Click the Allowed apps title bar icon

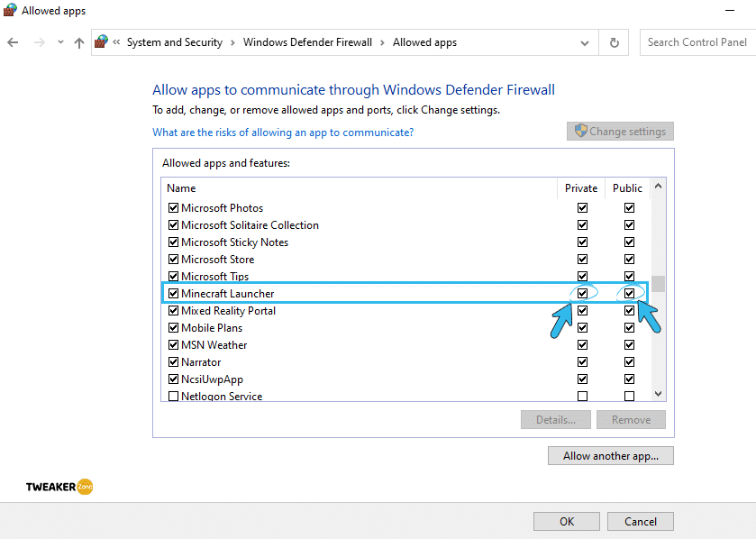pyautogui.click(x=10, y=10)
